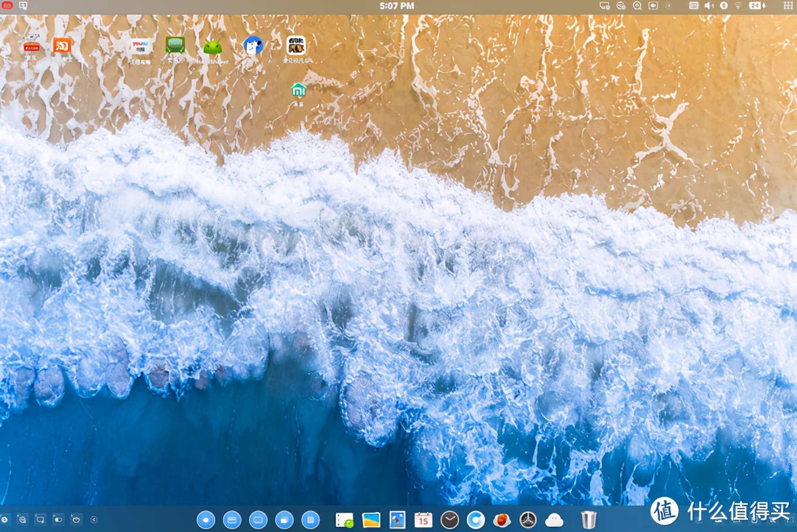
Task: Click the search magnifier in top bar
Action: pos(637,6)
